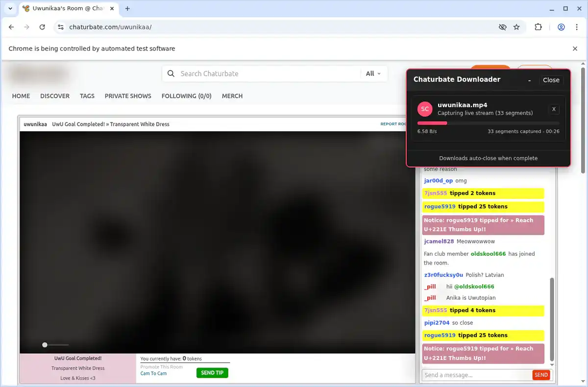Click username pipi2704 in chat
Viewport: 588px width, 387px height.
pyautogui.click(x=437, y=323)
